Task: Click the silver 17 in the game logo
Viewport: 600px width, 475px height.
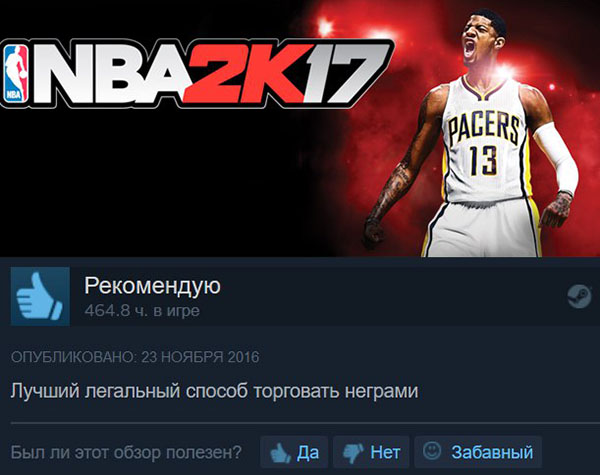Action: pyautogui.click(x=346, y=75)
